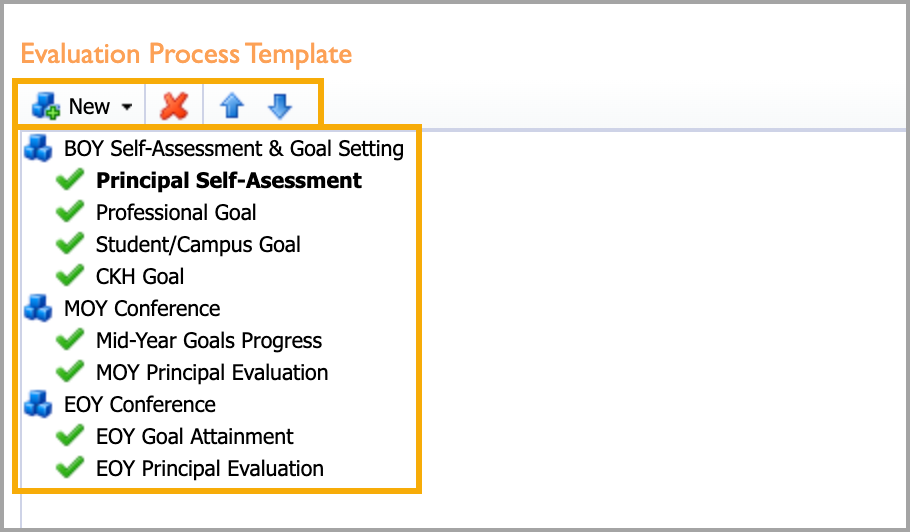Click blue blocks icon beside EOY Conference
910x532 pixels.
click(38, 404)
